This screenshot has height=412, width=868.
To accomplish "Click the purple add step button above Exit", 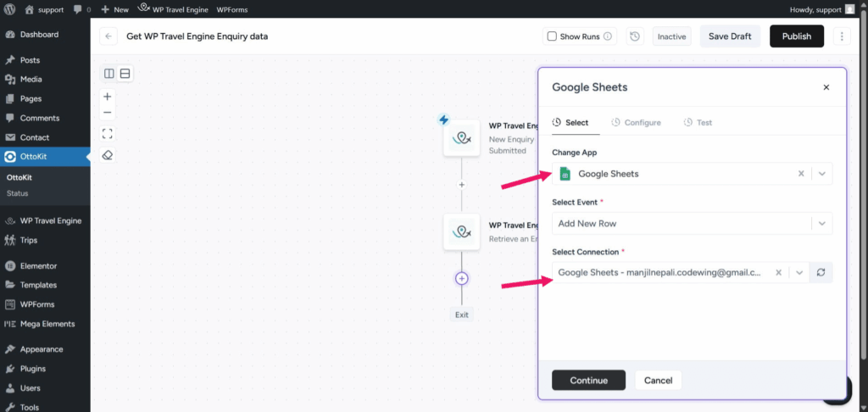I will tap(462, 278).
